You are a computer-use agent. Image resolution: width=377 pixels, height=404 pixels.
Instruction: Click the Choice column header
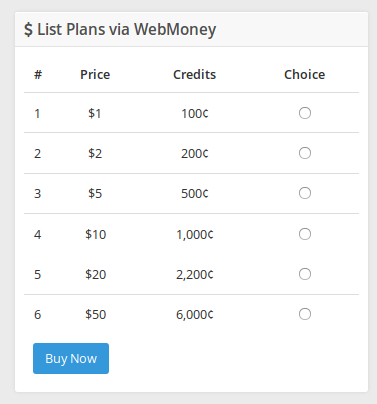tap(305, 74)
